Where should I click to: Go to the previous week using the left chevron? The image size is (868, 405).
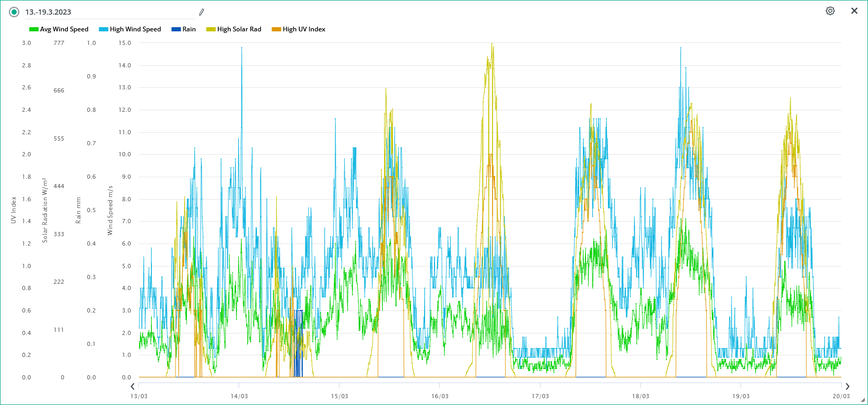tap(133, 386)
